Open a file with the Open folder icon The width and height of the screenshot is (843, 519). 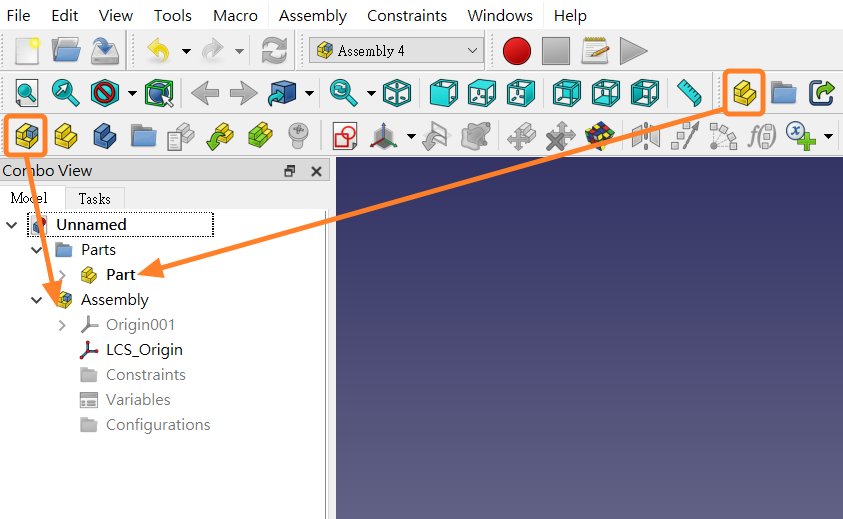(66, 51)
